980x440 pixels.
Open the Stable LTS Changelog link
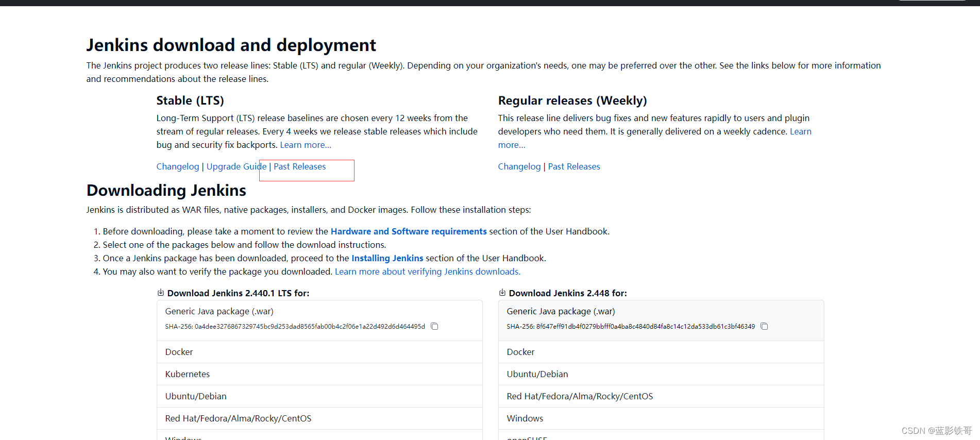click(x=178, y=166)
